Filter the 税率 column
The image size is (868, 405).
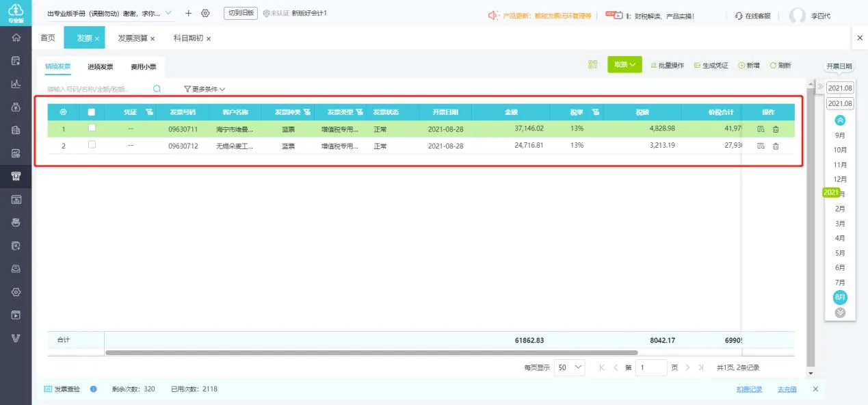pos(596,112)
